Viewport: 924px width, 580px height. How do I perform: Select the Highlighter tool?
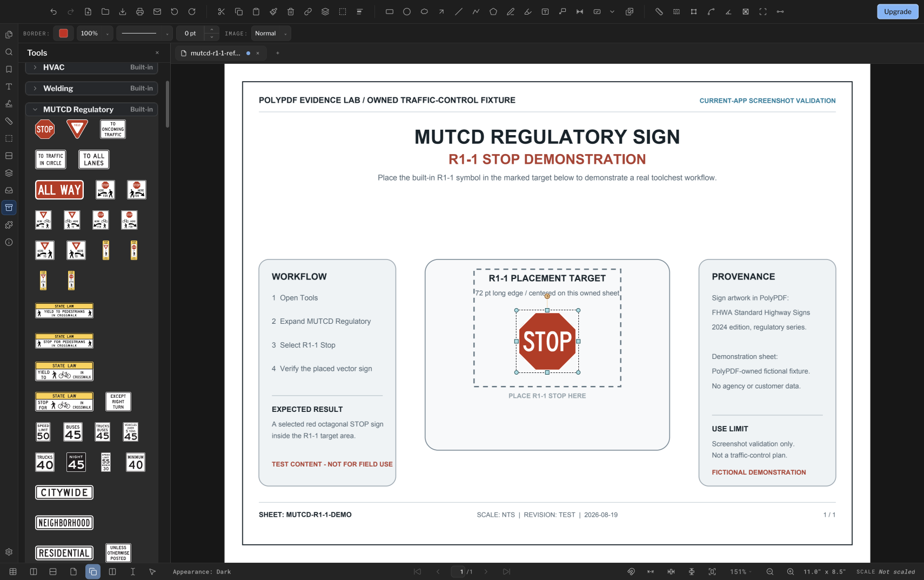(x=528, y=11)
